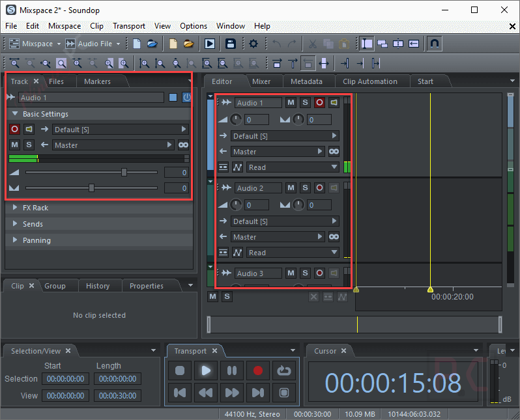Toggle track power button in Track panel

point(187,98)
